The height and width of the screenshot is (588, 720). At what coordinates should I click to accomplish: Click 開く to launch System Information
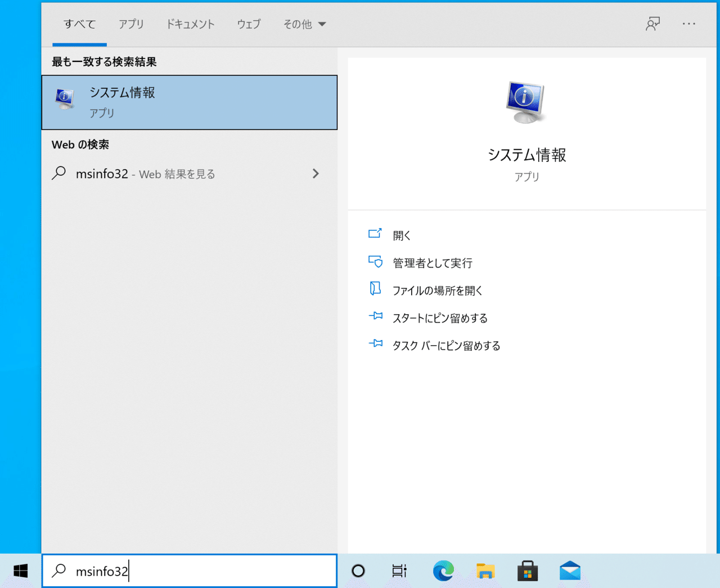click(402, 235)
